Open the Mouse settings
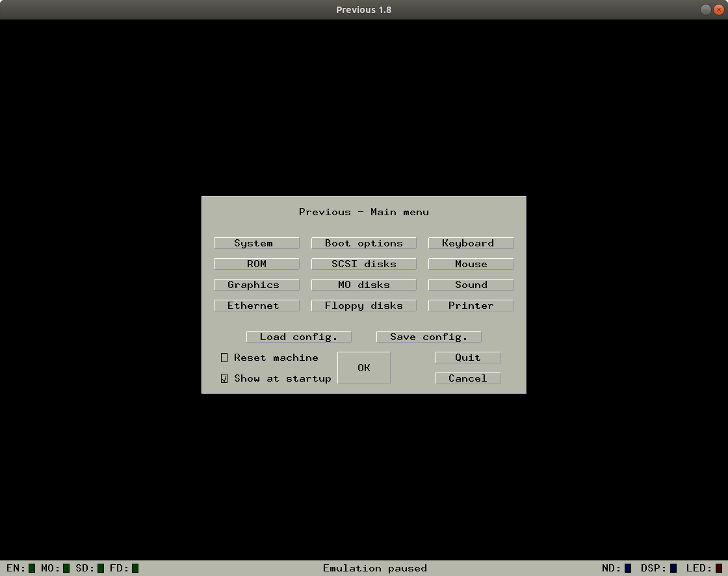728x576 pixels. click(x=471, y=263)
